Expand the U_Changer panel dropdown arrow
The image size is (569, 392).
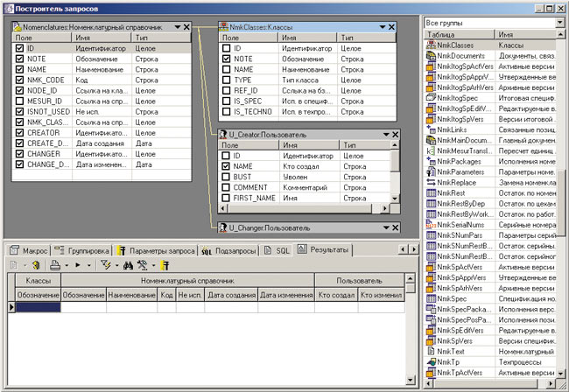386,227
